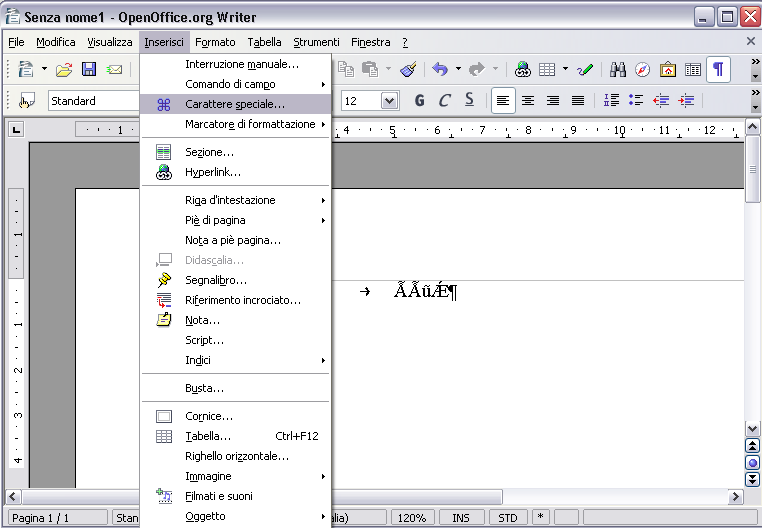Toggle Italic (C) formatting
The height and width of the screenshot is (528, 762).
tap(444, 101)
